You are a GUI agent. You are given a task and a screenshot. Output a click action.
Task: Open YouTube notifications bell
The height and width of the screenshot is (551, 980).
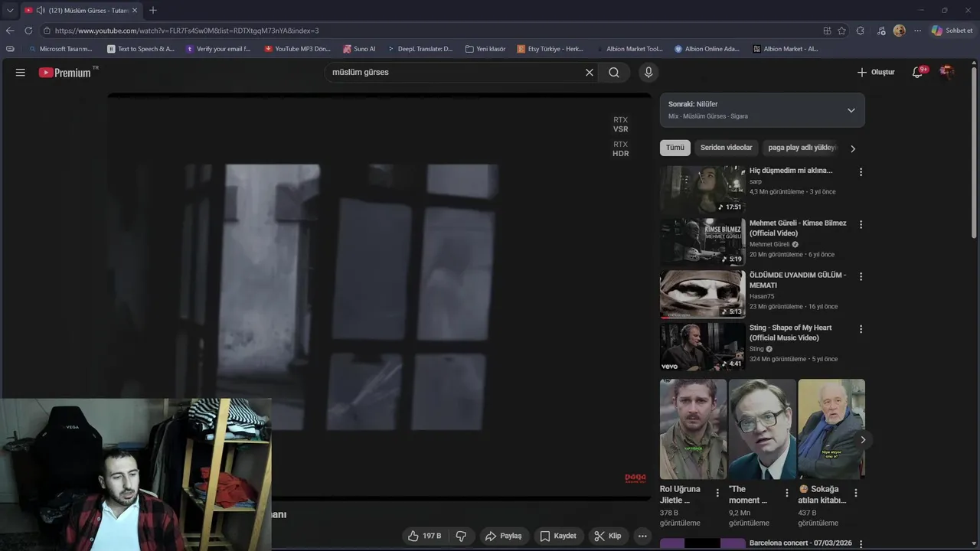(x=917, y=72)
